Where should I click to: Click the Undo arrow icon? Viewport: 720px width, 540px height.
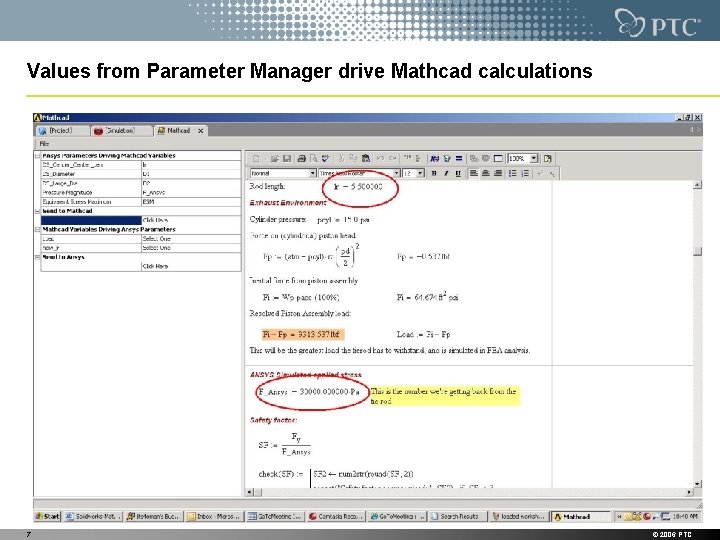[380, 158]
